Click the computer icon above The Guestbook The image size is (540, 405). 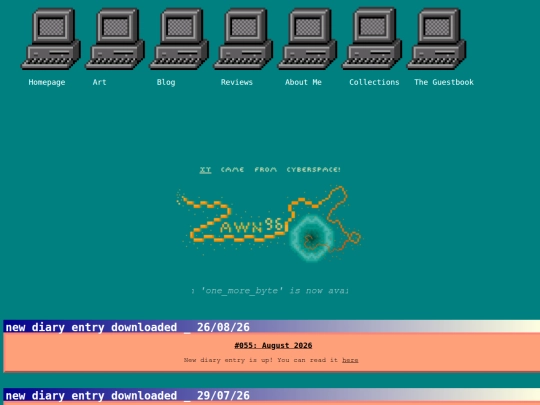[x=436, y=39]
